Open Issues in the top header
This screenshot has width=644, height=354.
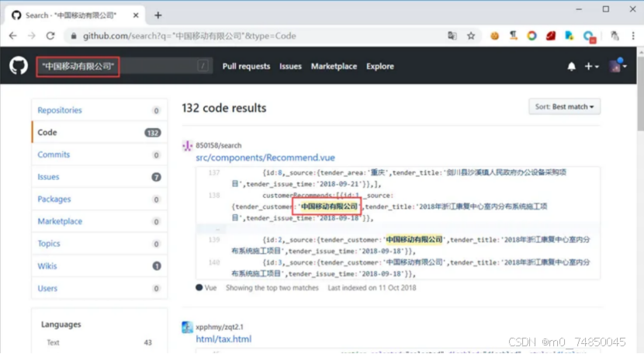tap(290, 66)
